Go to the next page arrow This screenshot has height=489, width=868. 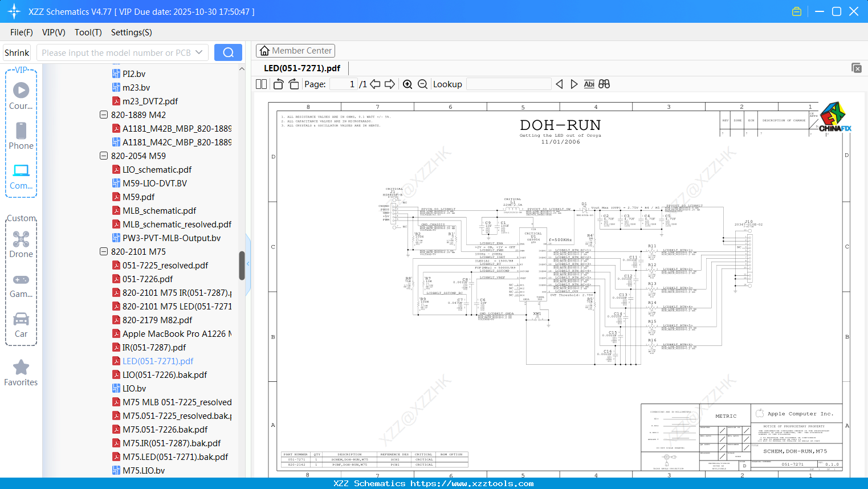pyautogui.click(x=390, y=84)
